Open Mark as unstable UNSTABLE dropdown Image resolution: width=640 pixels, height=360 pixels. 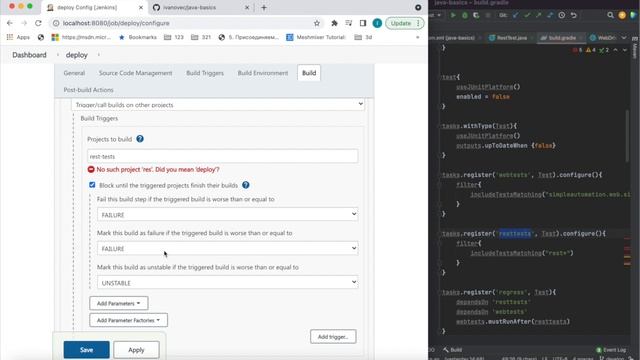pos(227,282)
